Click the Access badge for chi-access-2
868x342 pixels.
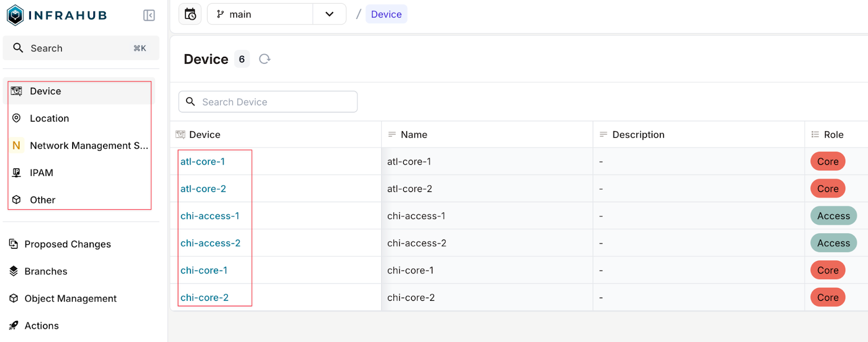point(834,243)
